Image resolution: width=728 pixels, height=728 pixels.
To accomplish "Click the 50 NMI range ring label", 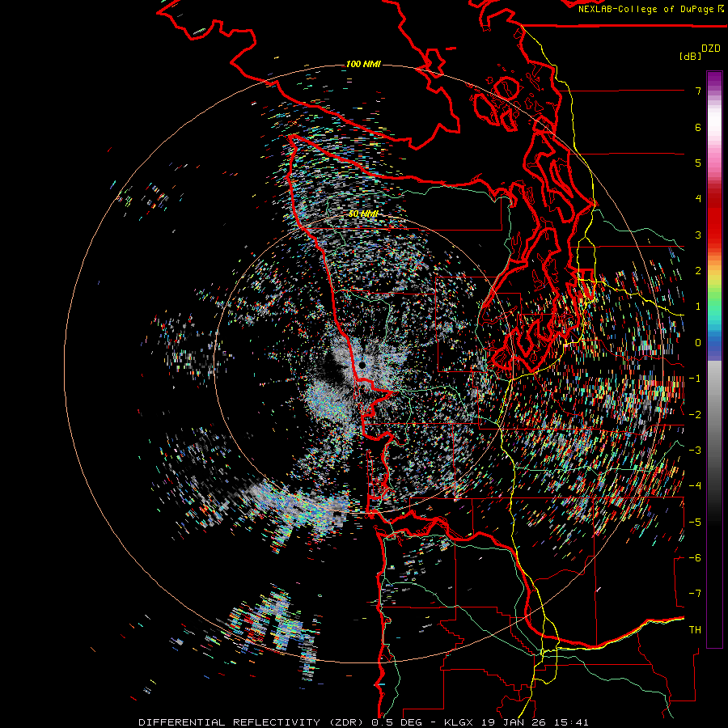I will pos(363,214).
